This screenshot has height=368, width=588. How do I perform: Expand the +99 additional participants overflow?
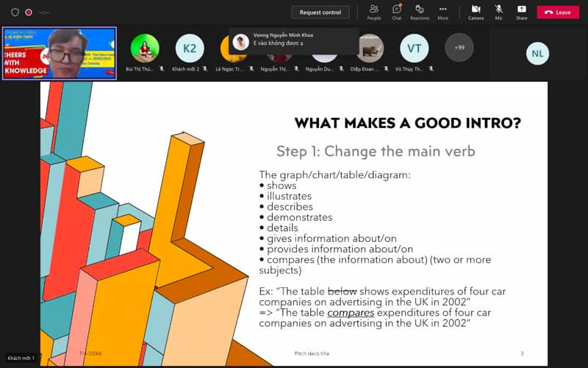[459, 48]
